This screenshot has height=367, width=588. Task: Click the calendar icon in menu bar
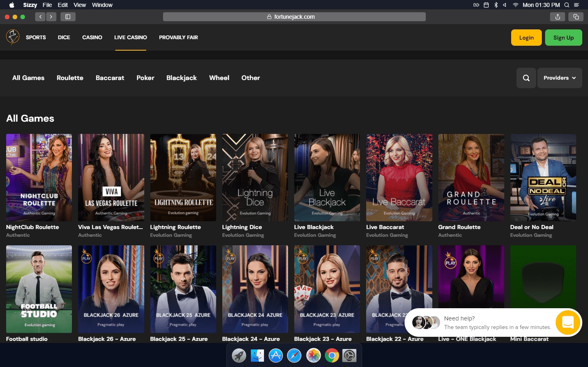(486, 5)
